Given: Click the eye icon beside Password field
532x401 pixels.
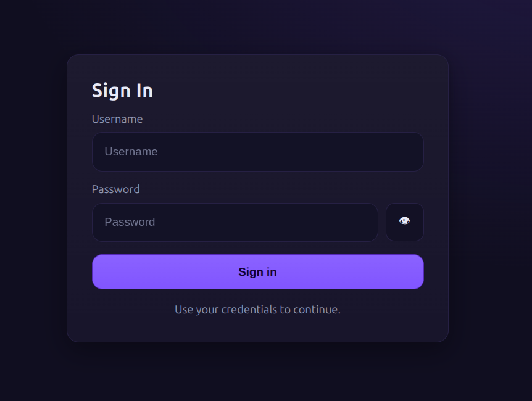Looking at the screenshot, I should coord(404,221).
